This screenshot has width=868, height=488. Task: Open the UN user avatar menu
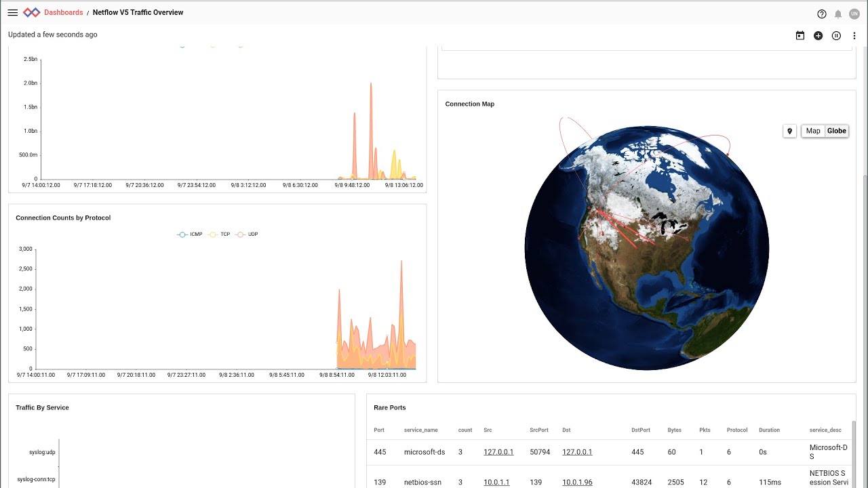click(854, 14)
